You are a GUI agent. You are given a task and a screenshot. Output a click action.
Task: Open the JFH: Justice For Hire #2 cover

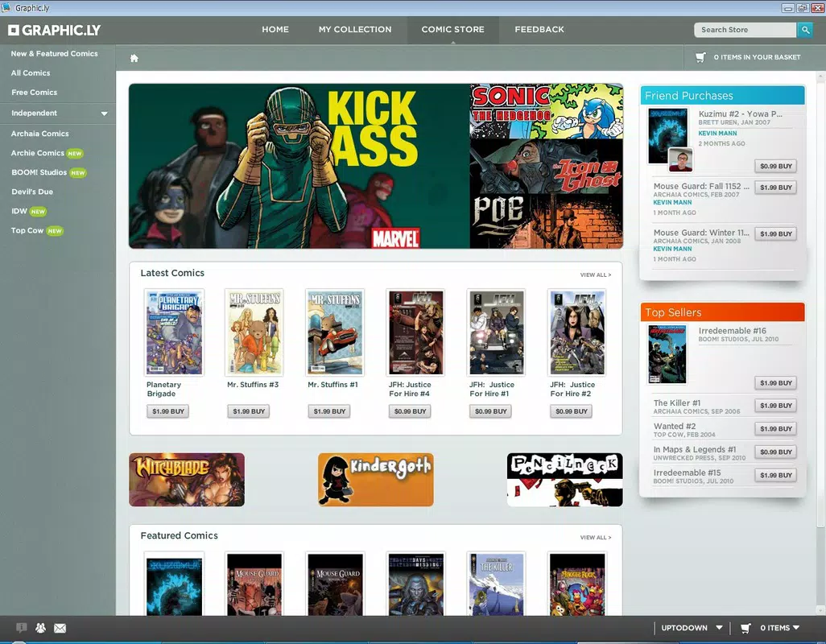[x=576, y=332]
